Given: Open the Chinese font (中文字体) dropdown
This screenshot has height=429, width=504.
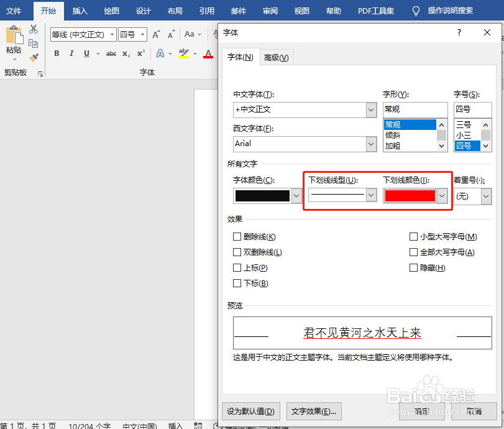Looking at the screenshot, I should [371, 110].
